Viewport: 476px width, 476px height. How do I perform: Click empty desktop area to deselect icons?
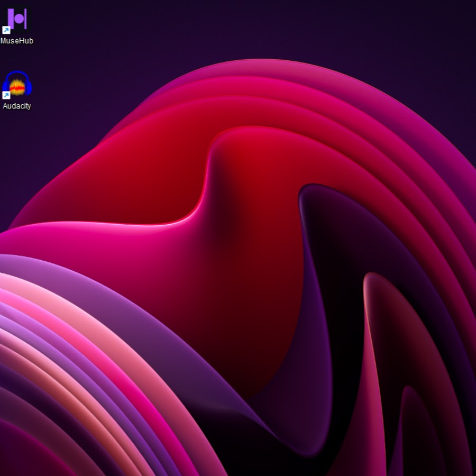159,32
